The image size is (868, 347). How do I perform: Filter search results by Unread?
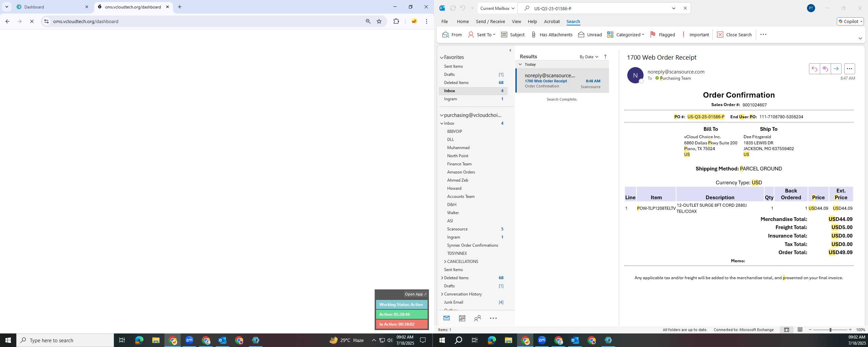pos(590,35)
